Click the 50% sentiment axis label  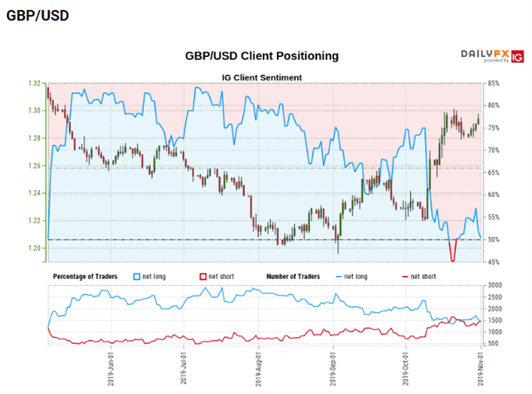[494, 240]
